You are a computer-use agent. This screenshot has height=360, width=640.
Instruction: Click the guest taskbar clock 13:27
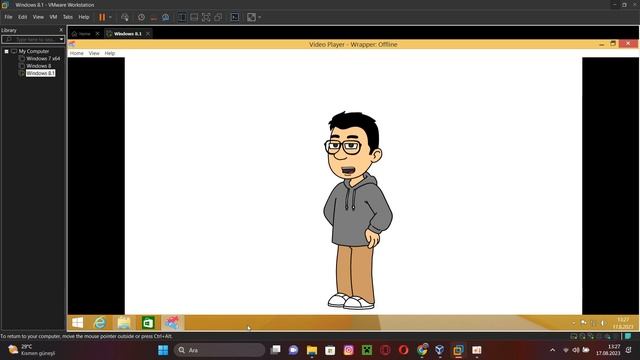[x=623, y=323]
